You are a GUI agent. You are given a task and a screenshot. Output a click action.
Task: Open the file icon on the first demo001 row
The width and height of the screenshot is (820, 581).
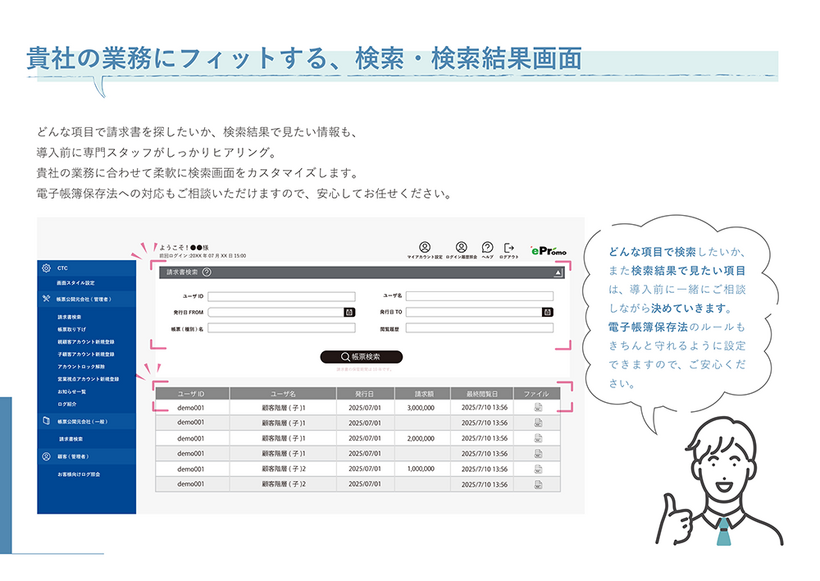click(x=537, y=408)
